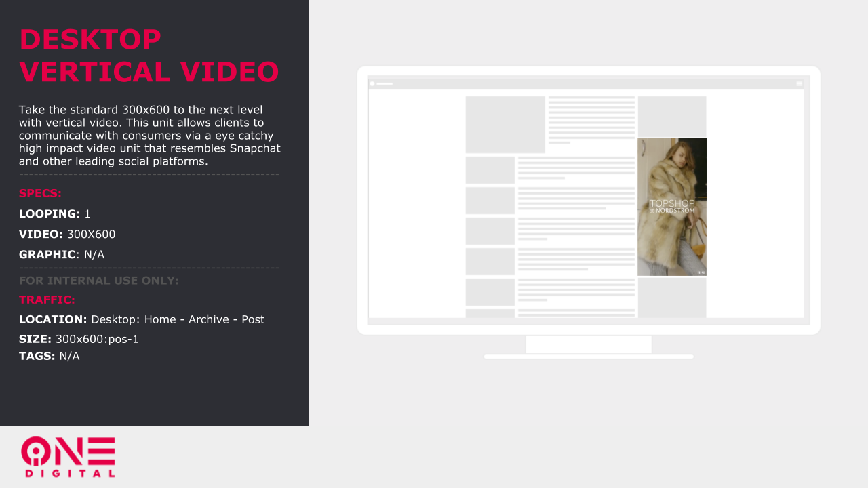Screen dimensions: 868x488
Task: Open the hamburger menu in the mock browser bar
Action: 799,83
